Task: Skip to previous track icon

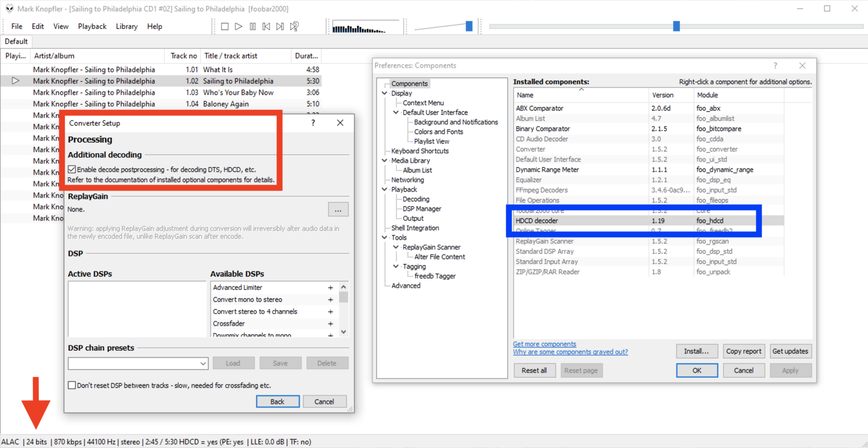Action: click(x=266, y=27)
